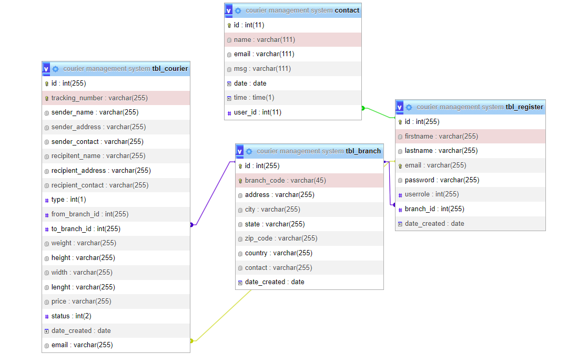588x364 pixels.
Task: Collapse tbl_courier using its V button
Action: pyautogui.click(x=45, y=68)
